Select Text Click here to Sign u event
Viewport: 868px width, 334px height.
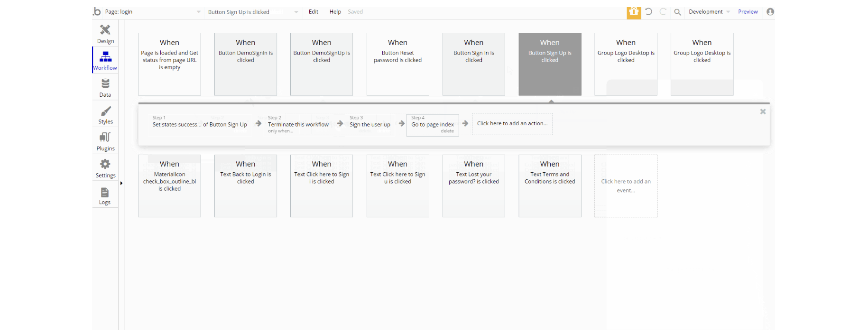pyautogui.click(x=398, y=186)
